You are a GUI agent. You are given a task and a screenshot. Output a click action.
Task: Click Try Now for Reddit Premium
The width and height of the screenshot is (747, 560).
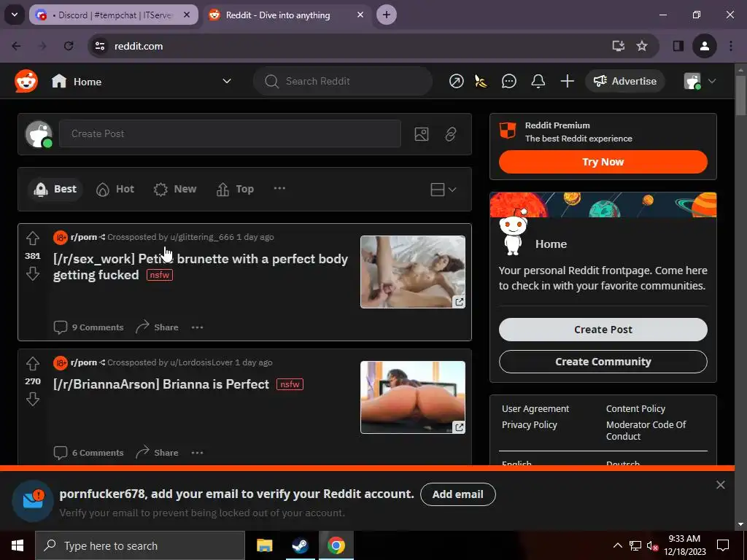pyautogui.click(x=603, y=162)
